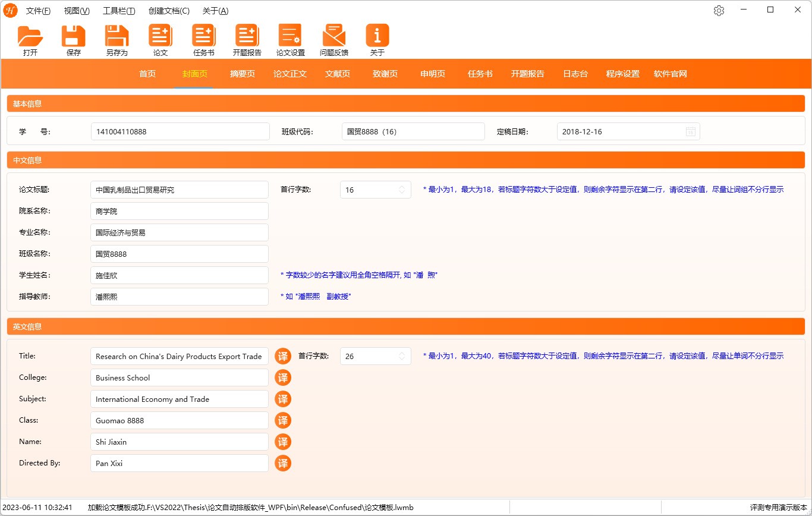Screen dimensions: 812x516
Task: Open the settings gear in the title bar
Action: (x=719, y=10)
